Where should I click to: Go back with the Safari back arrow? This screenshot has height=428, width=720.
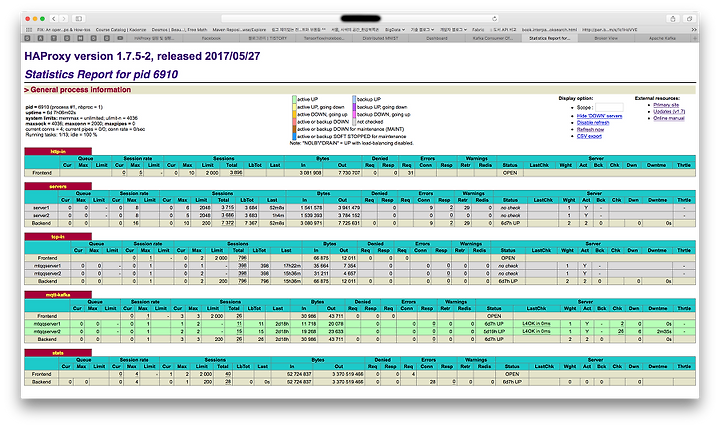(54, 19)
